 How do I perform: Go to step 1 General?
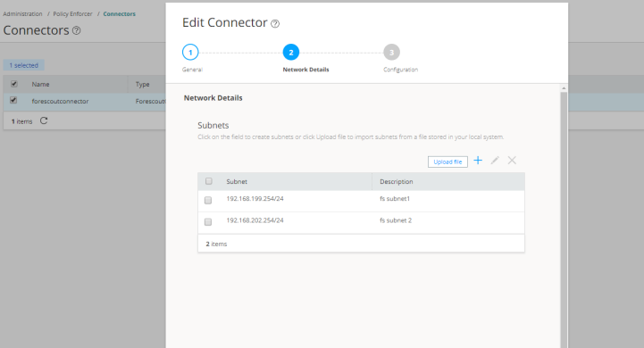click(190, 52)
